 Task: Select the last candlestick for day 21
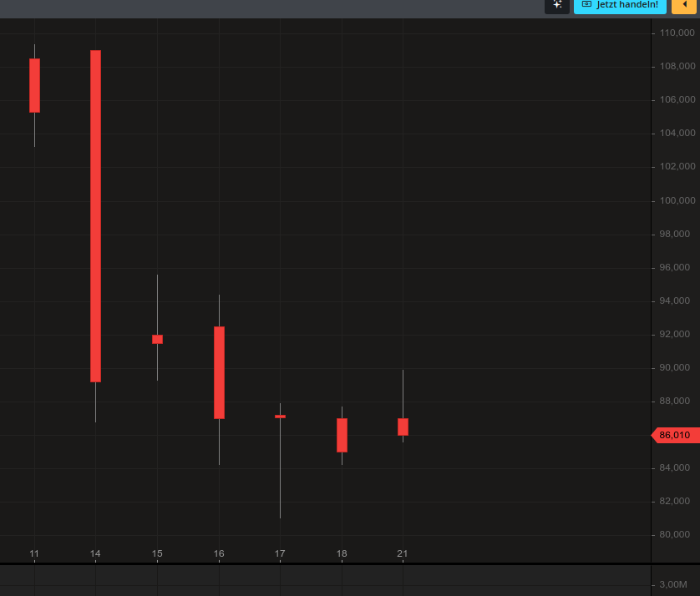(x=403, y=427)
